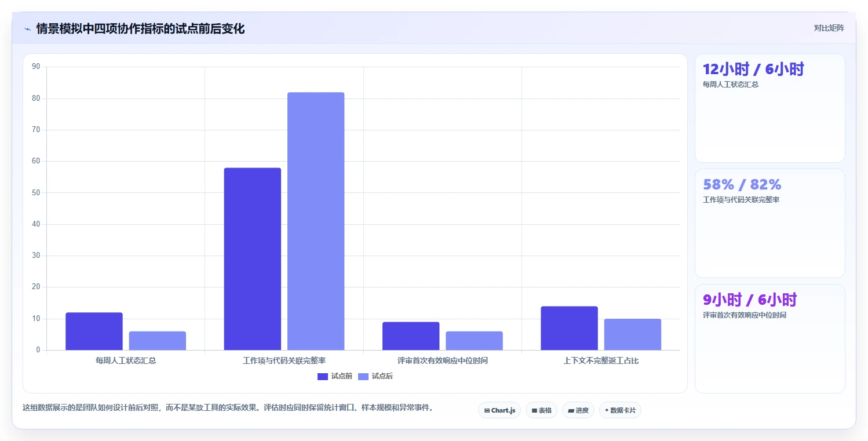Select the 数据卡片 chip

620,410
